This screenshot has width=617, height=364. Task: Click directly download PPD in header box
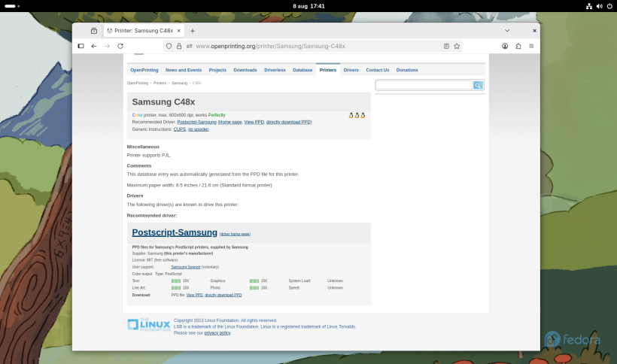[288, 123]
